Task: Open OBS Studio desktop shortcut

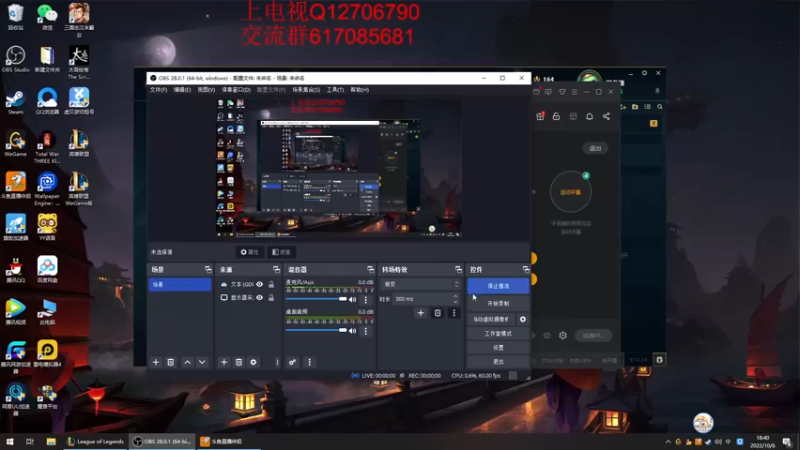Action: tap(15, 60)
